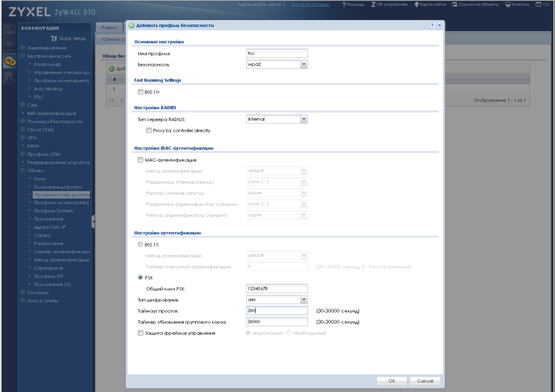Viewport: 555px width, 392px height.
Task: Select the 802.1X radio button
Action: (x=140, y=244)
